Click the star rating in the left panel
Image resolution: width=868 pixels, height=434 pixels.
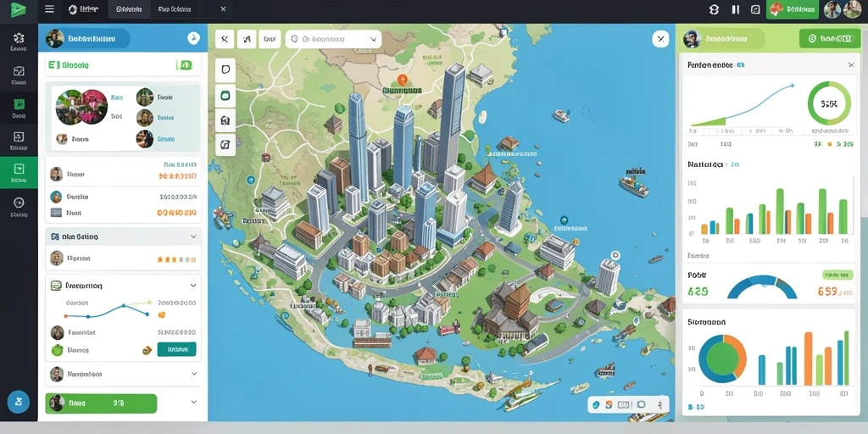tap(176, 259)
